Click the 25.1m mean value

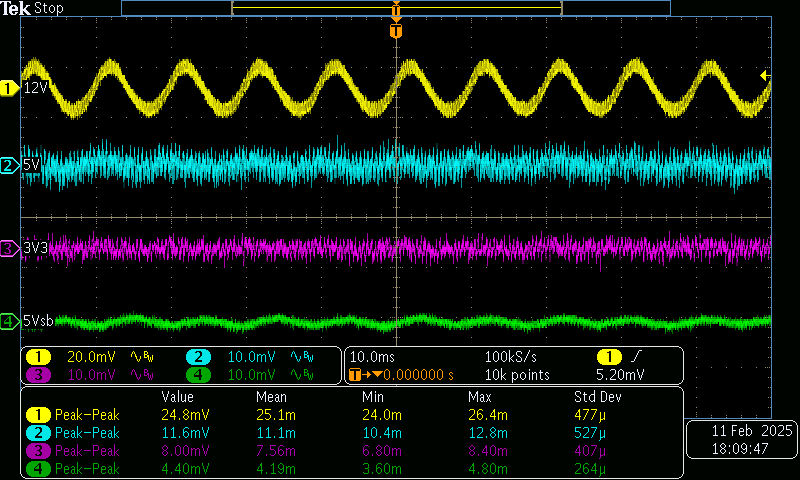276,415
